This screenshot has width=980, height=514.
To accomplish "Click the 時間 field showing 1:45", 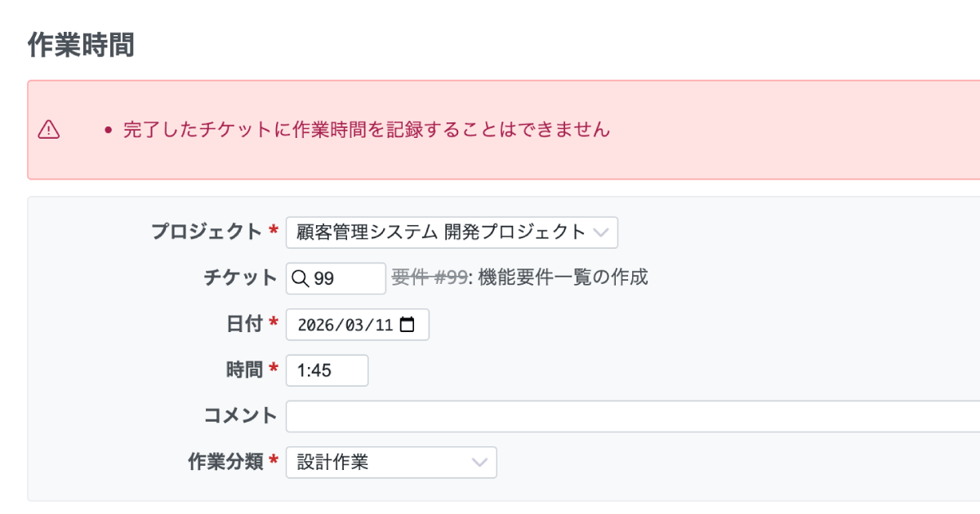I will pos(327,370).
